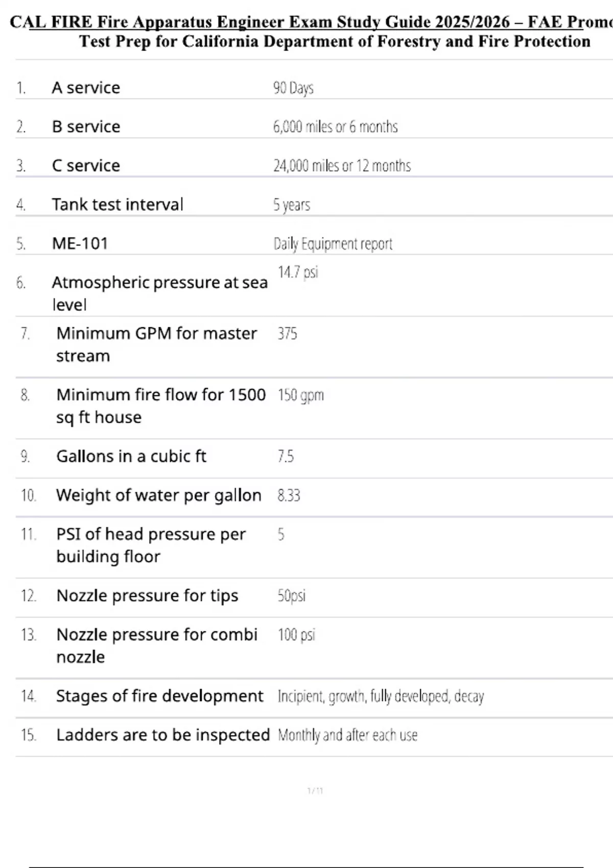This screenshot has width=613, height=868.
Task: Click "Incipient, growth, fully developed, decay" answer
Action: coord(381,696)
